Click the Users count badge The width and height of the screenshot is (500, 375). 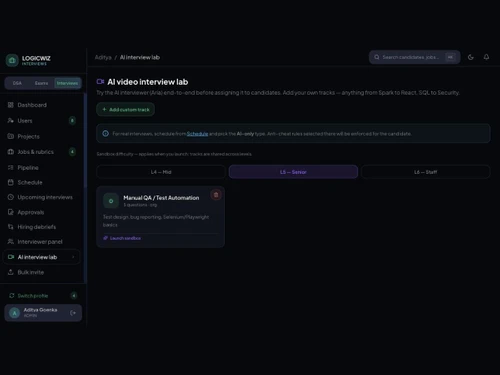pyautogui.click(x=72, y=121)
